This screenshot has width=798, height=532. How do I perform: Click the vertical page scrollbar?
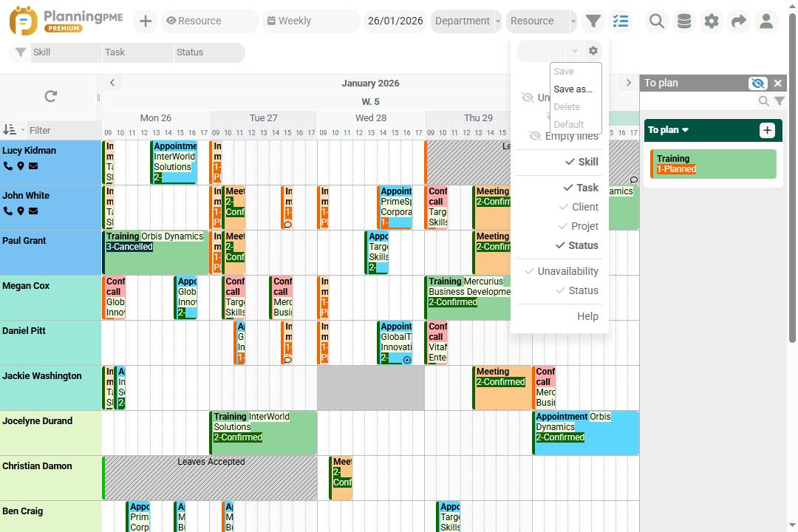pos(792,178)
